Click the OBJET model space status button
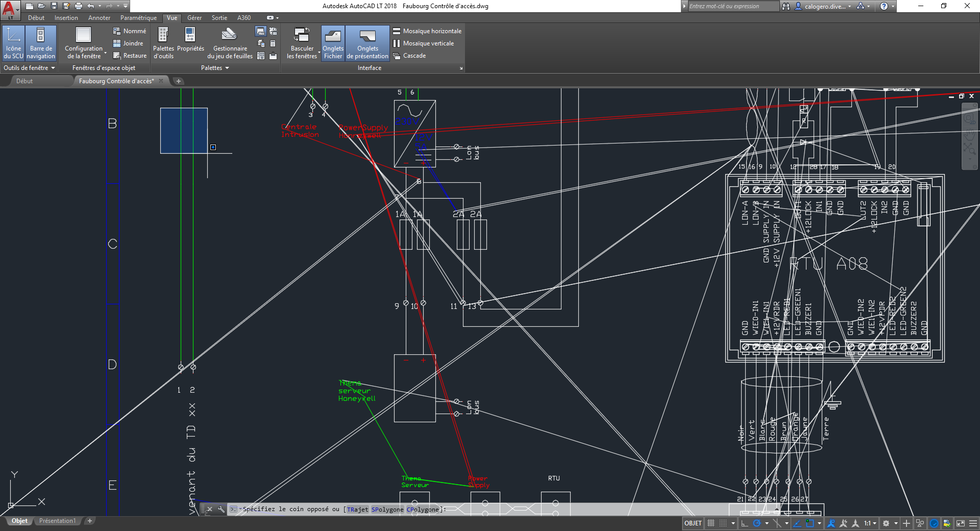The image size is (980, 531). pos(693,523)
